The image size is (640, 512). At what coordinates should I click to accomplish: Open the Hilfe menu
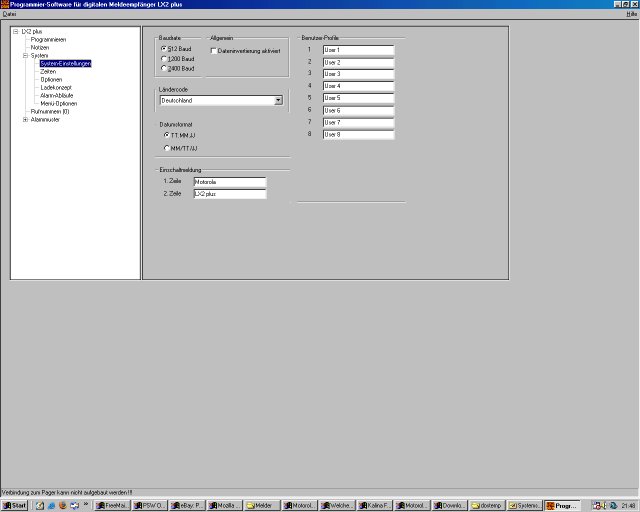tap(631, 15)
